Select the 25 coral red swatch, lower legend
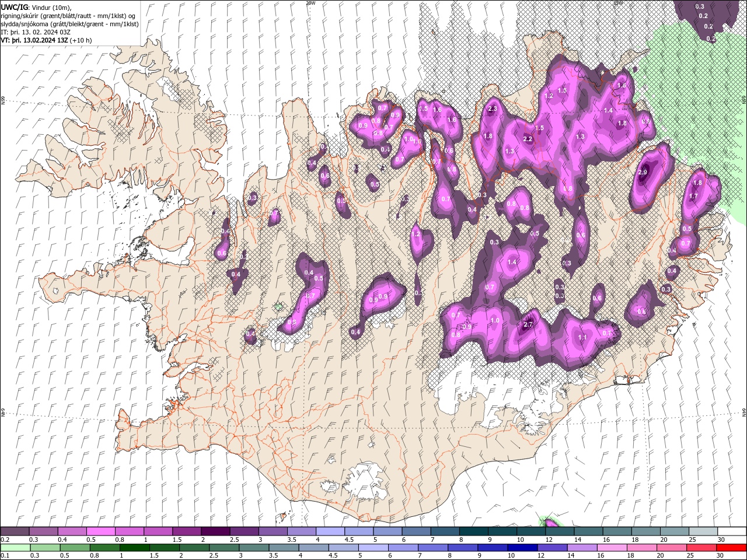The width and height of the screenshot is (747, 560). (x=701, y=548)
